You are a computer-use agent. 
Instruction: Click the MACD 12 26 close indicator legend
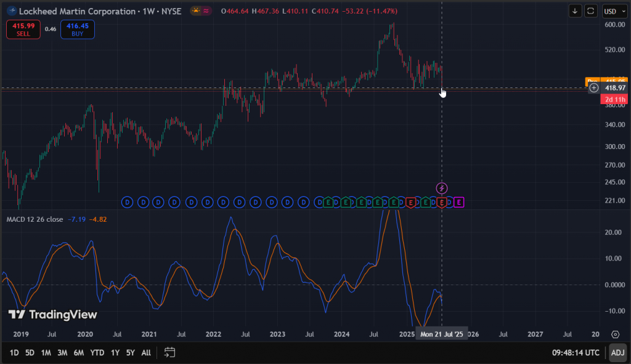(35, 219)
